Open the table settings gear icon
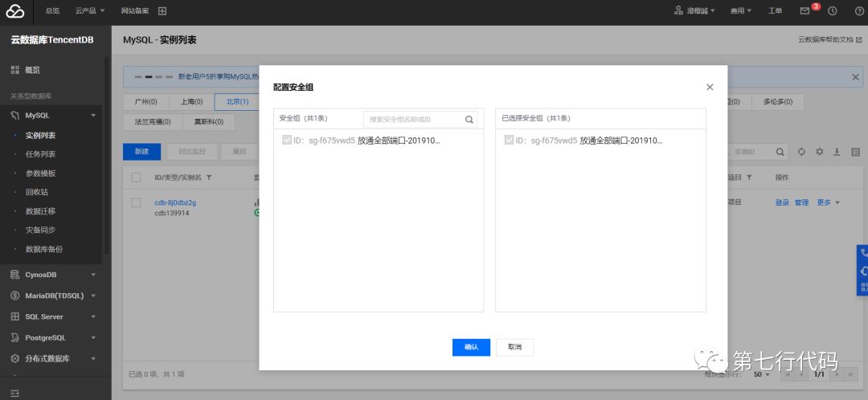The width and height of the screenshot is (868, 400). coord(819,152)
